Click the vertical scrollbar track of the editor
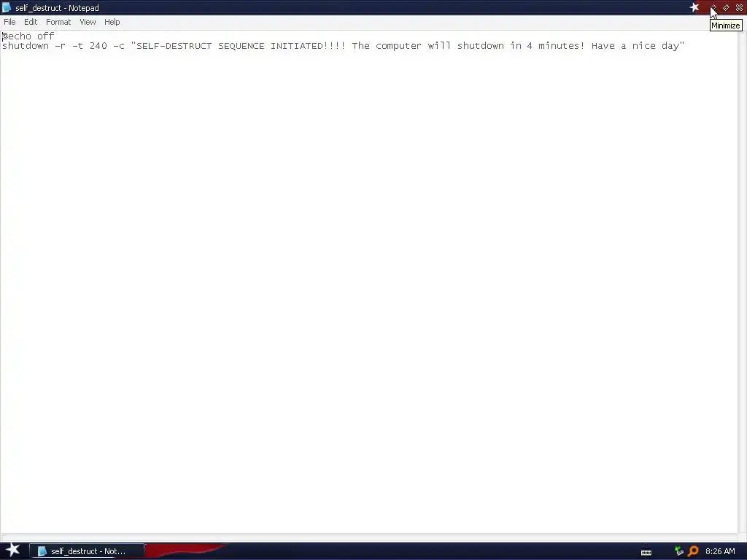This screenshot has height=560, width=747. (x=742, y=281)
